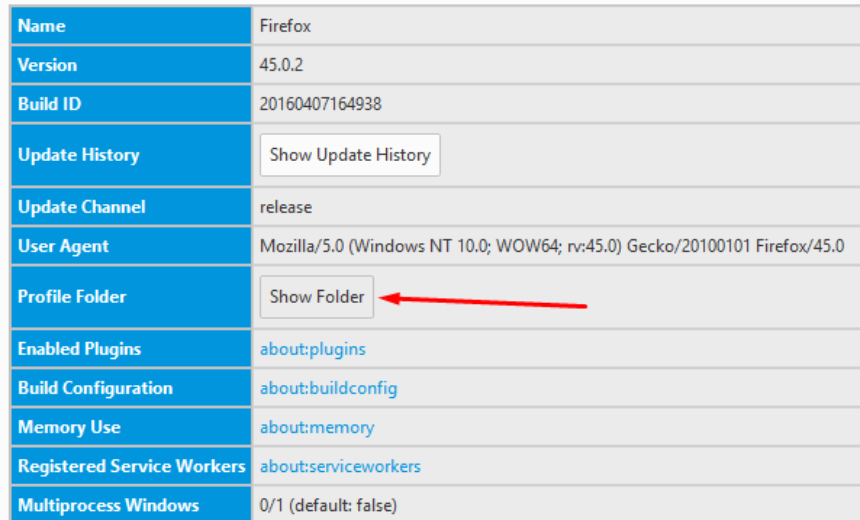Select the Enabled Plugins row label

(x=79, y=349)
